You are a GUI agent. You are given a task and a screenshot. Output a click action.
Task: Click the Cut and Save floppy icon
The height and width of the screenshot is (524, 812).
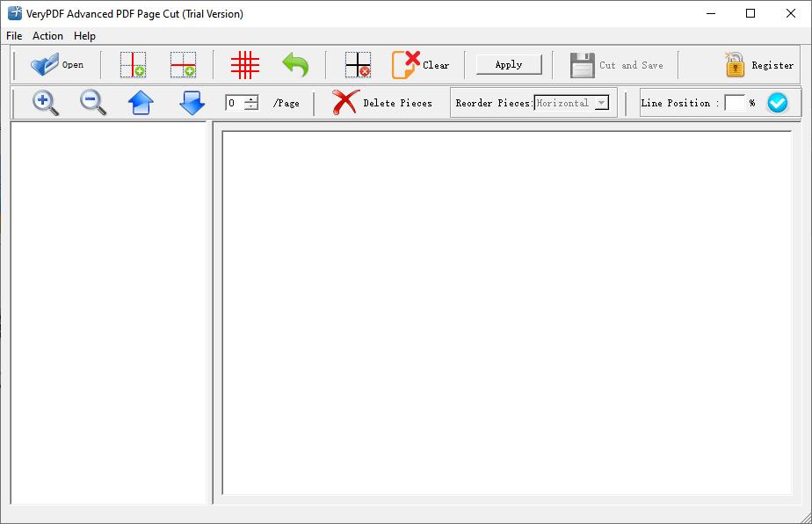(x=583, y=65)
